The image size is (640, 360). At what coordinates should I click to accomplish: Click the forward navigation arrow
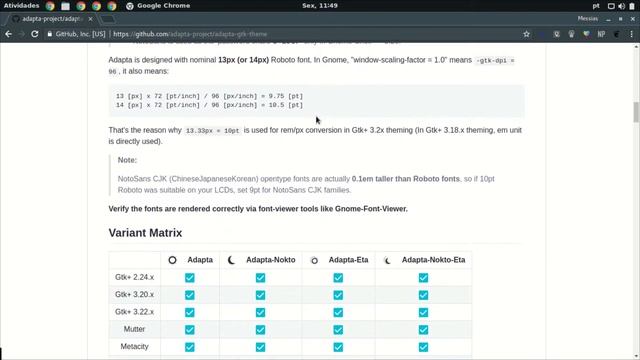22,34
